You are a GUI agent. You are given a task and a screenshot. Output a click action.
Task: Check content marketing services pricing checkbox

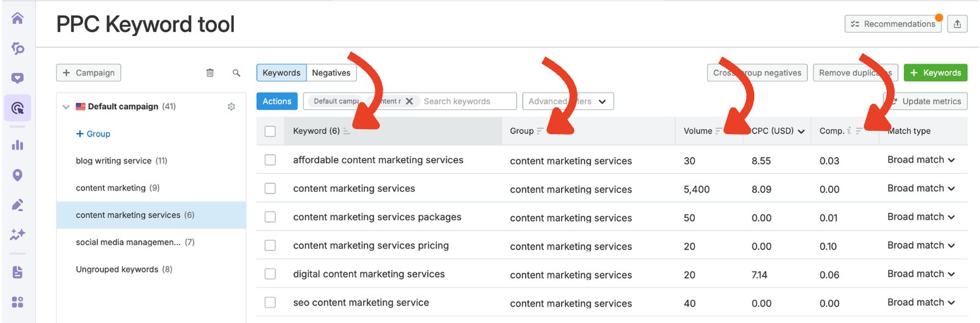[270, 246]
